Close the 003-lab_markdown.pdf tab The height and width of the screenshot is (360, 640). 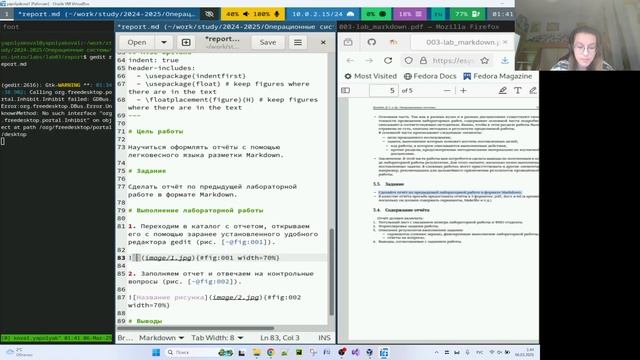(x=505, y=42)
